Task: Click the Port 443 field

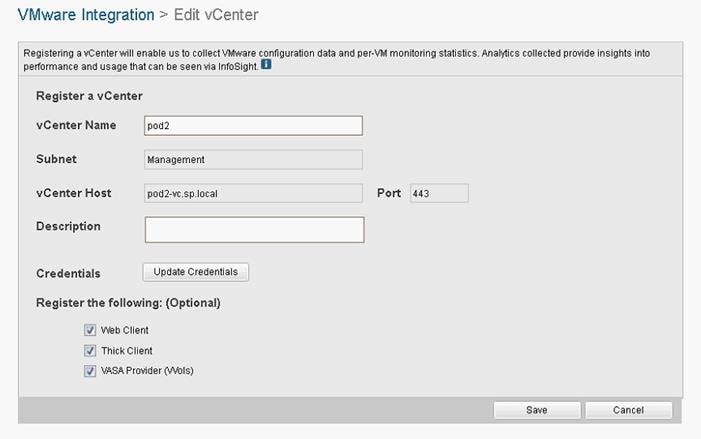Action: click(439, 193)
